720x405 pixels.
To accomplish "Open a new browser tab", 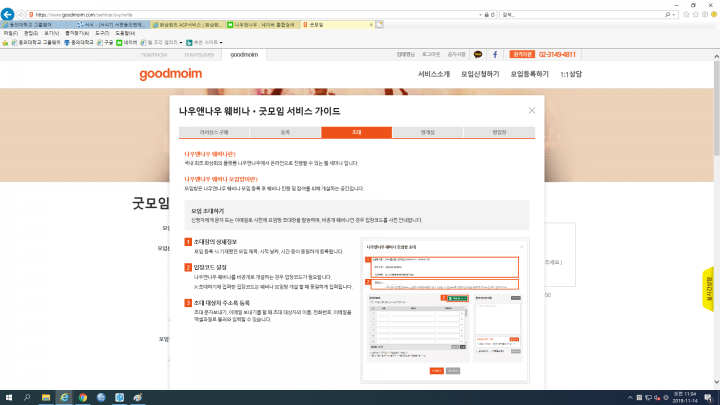I will [380, 25].
